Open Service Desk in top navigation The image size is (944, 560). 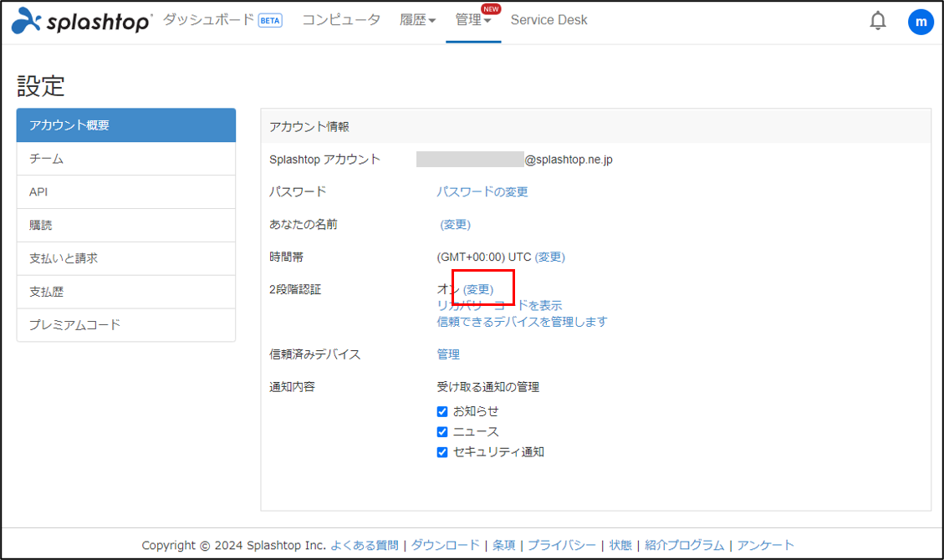coord(549,20)
